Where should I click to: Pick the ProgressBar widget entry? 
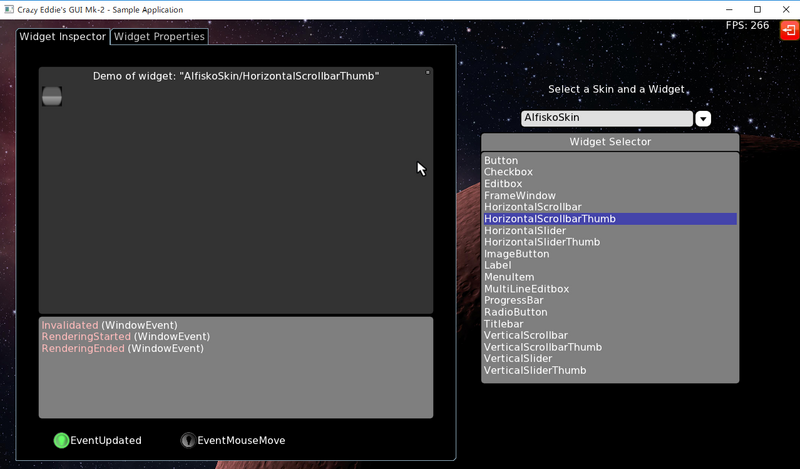point(513,300)
